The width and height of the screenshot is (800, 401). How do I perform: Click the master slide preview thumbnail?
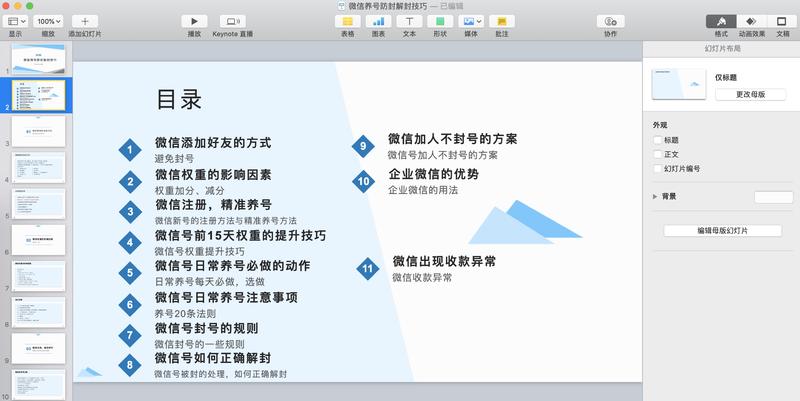coord(679,84)
